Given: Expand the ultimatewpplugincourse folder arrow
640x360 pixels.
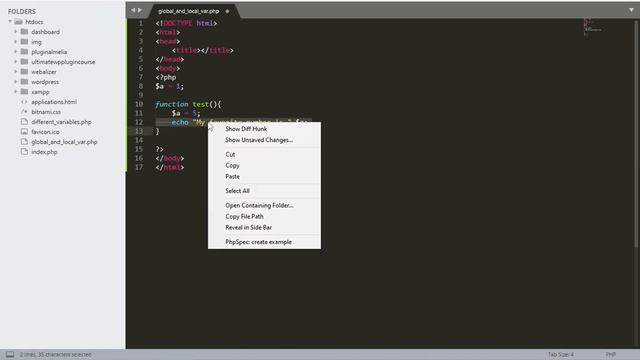Looking at the screenshot, I should 16,62.
